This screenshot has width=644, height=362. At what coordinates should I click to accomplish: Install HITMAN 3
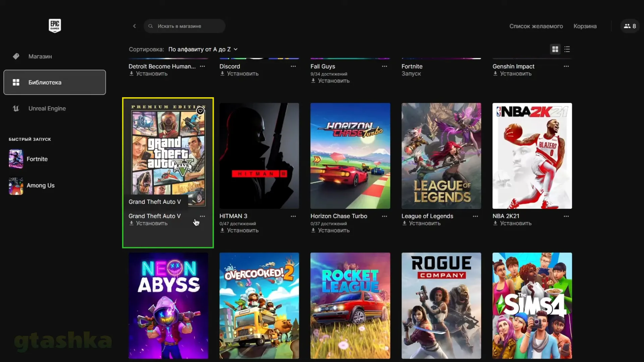[x=239, y=230]
